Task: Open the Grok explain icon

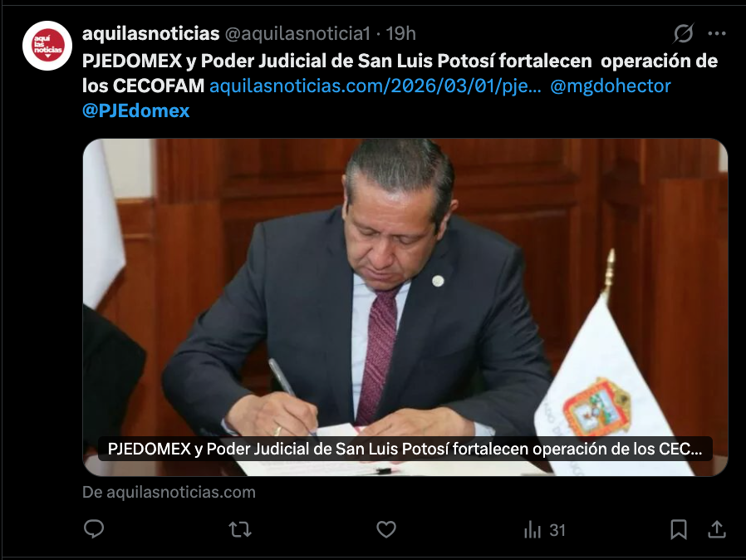Action: [x=684, y=33]
